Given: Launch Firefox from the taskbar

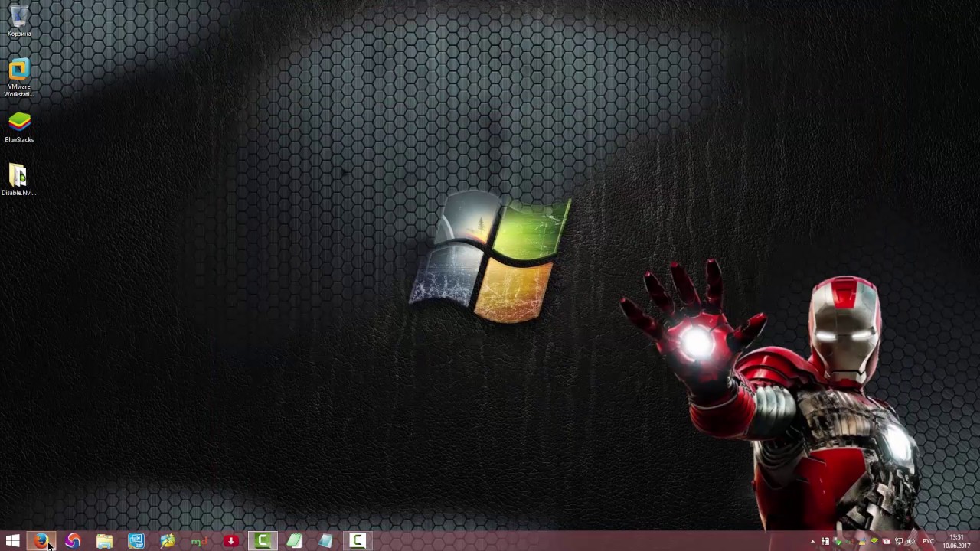Looking at the screenshot, I should pyautogui.click(x=41, y=542).
